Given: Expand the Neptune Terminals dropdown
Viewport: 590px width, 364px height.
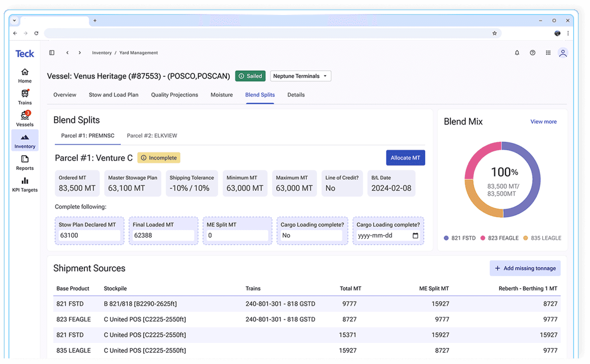Looking at the screenshot, I should tap(301, 76).
